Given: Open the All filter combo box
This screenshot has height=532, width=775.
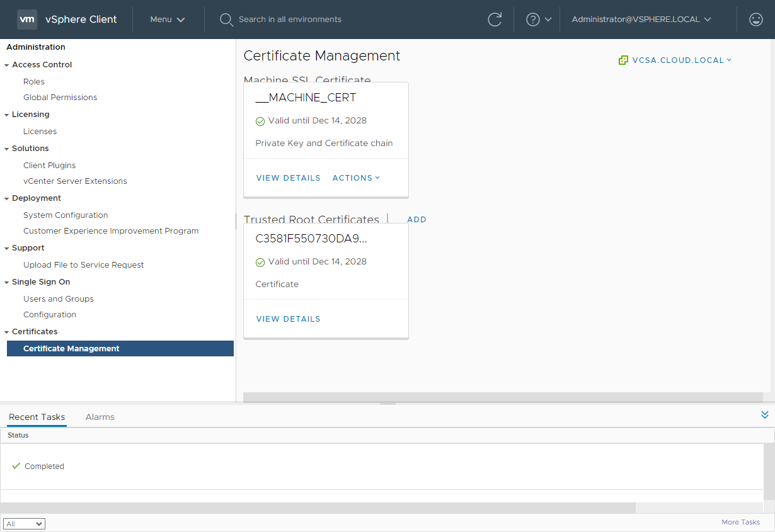Looking at the screenshot, I should click(x=25, y=524).
